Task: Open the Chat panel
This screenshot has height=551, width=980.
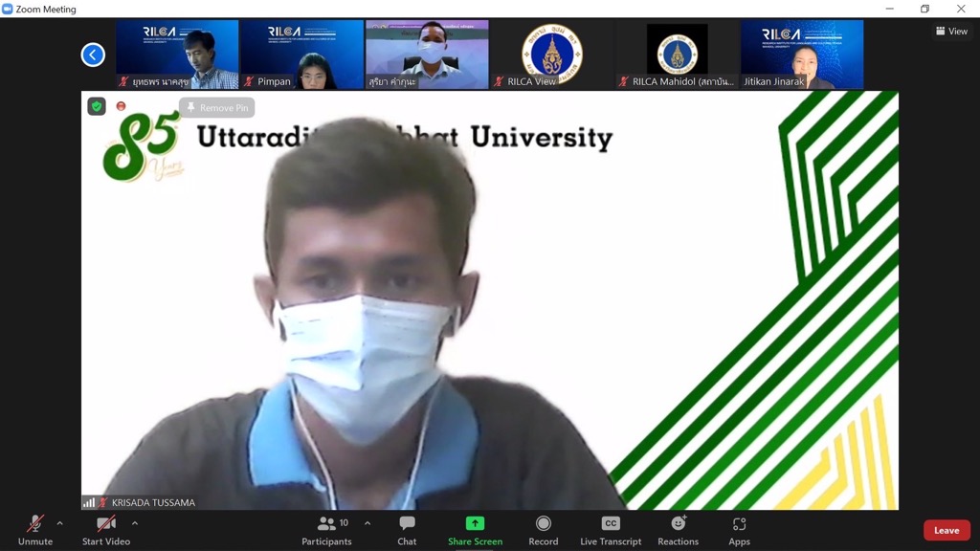Action: click(x=407, y=529)
